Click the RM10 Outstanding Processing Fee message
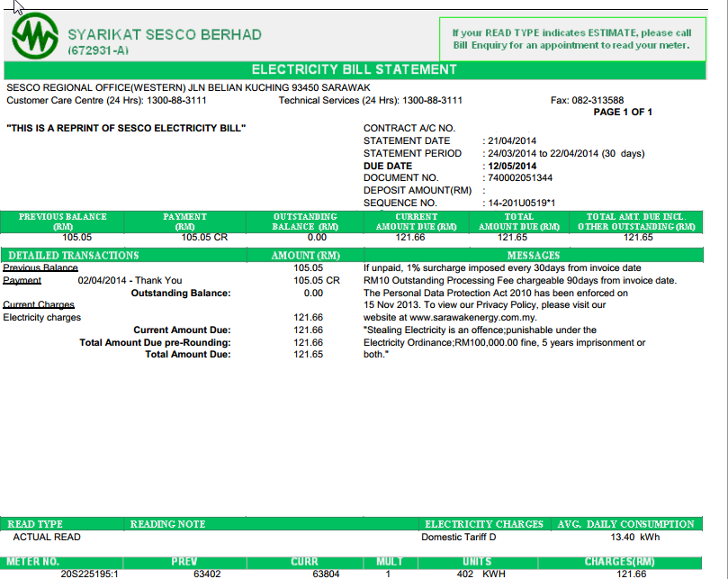 point(520,281)
